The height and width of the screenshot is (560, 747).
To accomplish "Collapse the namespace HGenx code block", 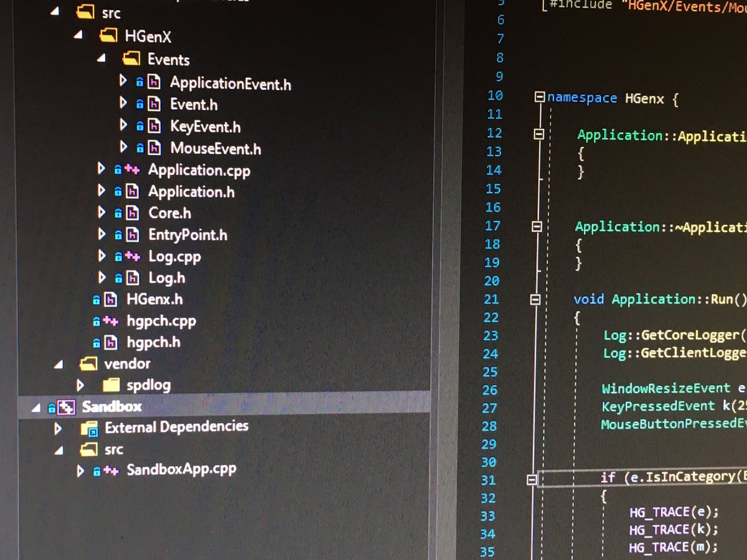I will [x=540, y=97].
